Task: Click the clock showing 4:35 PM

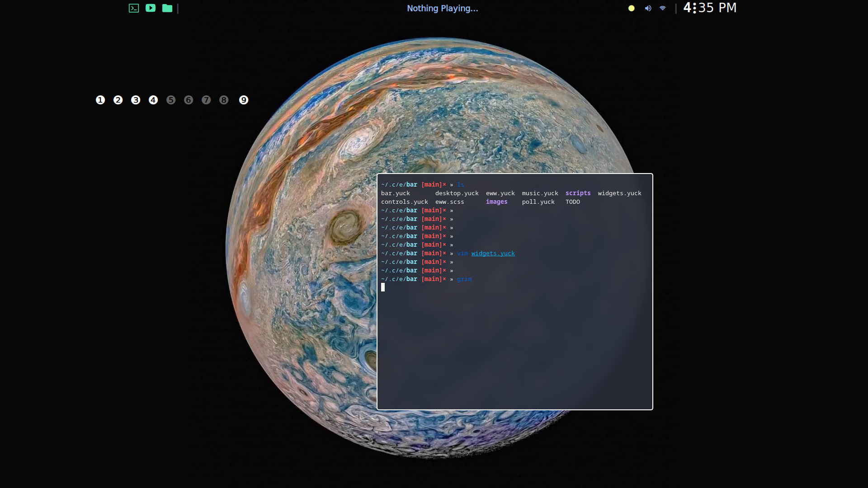Action: tap(710, 8)
